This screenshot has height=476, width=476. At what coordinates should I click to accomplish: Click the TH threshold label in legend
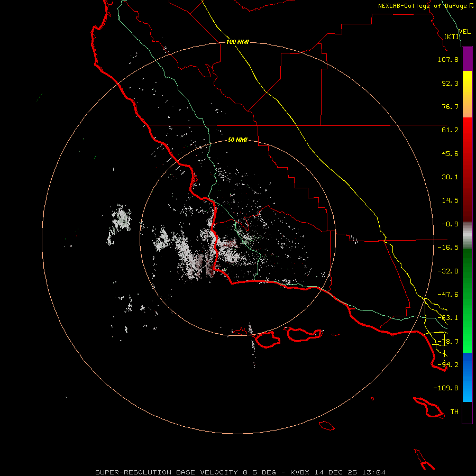pyautogui.click(x=454, y=412)
